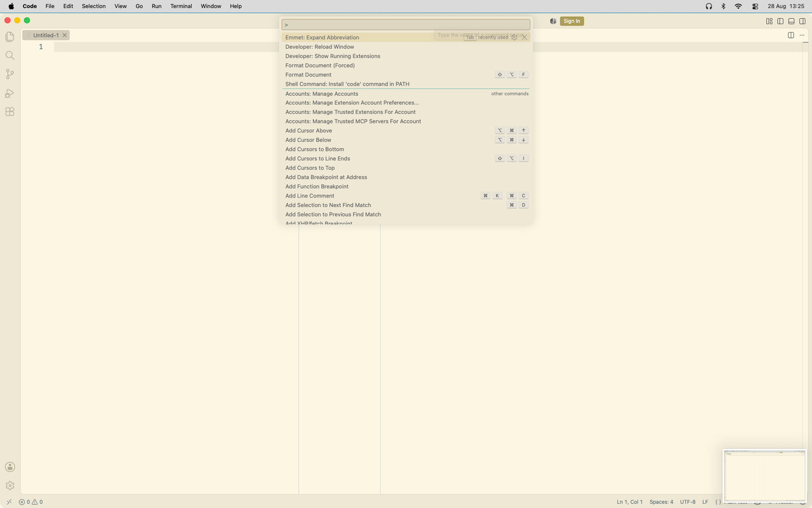Open the Wi-Fi menu bar icon
Image resolution: width=812 pixels, height=508 pixels.
coord(738,6)
